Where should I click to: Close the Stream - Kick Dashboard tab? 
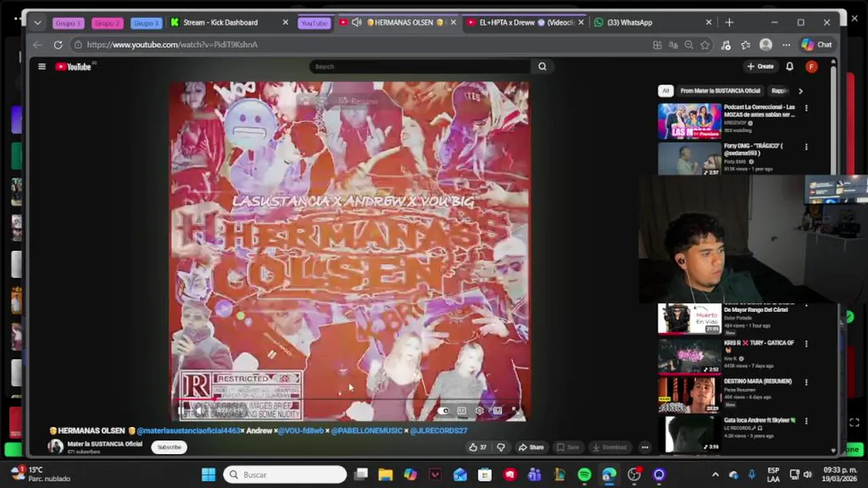[285, 22]
